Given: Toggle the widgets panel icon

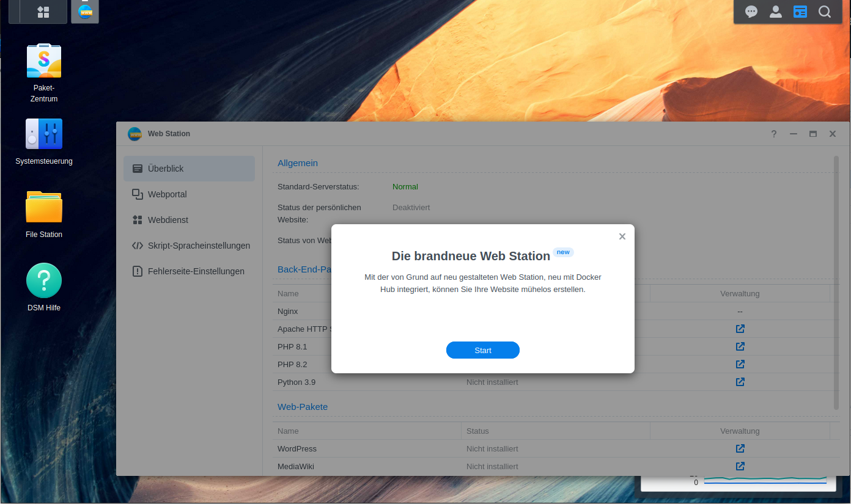Looking at the screenshot, I should [x=800, y=12].
